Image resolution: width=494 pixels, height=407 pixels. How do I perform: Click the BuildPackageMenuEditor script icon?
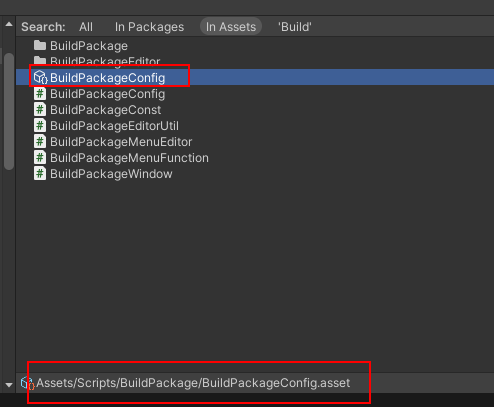(x=40, y=142)
